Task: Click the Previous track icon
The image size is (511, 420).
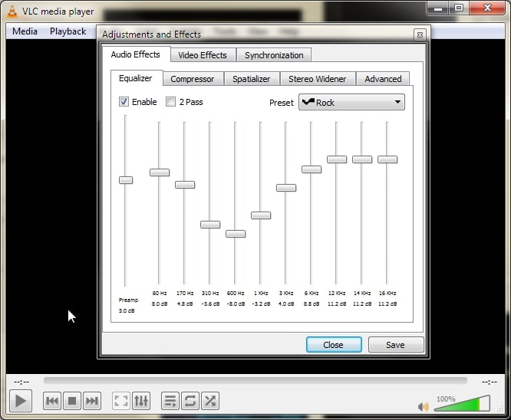Action: point(52,401)
